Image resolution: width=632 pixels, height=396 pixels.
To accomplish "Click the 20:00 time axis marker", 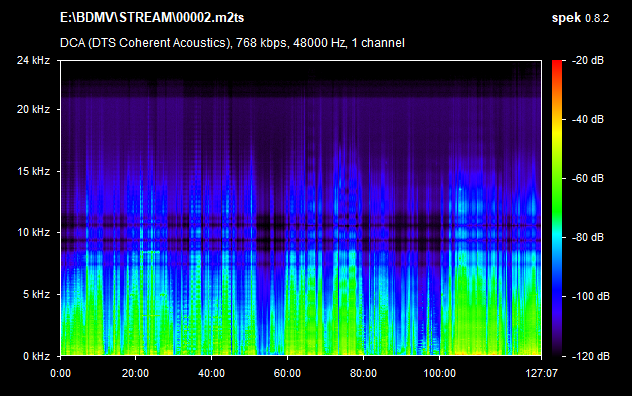I will (135, 373).
